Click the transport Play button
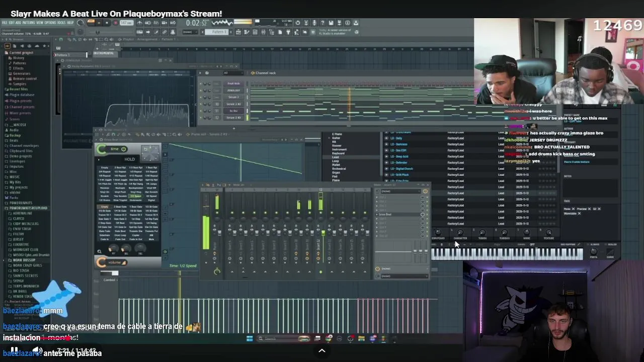The height and width of the screenshot is (362, 644). (99, 23)
